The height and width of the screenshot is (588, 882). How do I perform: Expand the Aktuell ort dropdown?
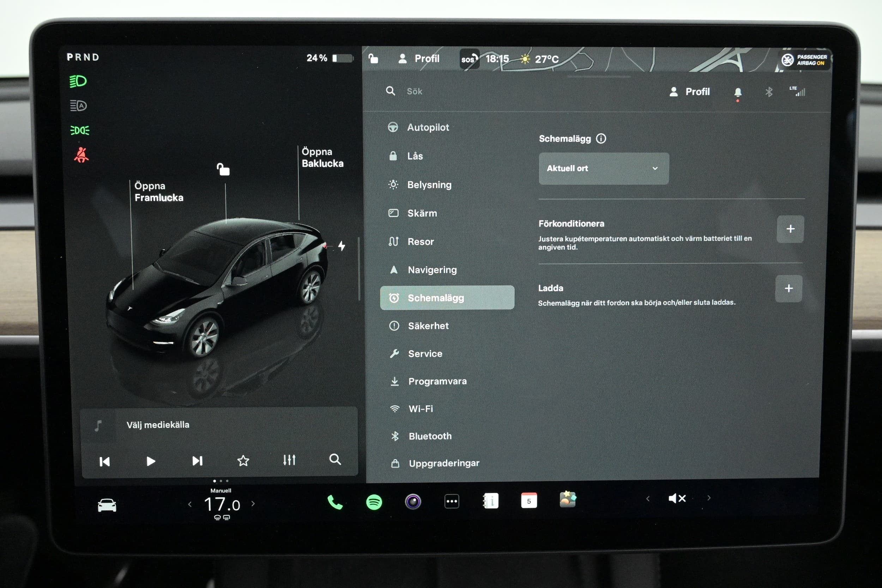click(x=604, y=168)
